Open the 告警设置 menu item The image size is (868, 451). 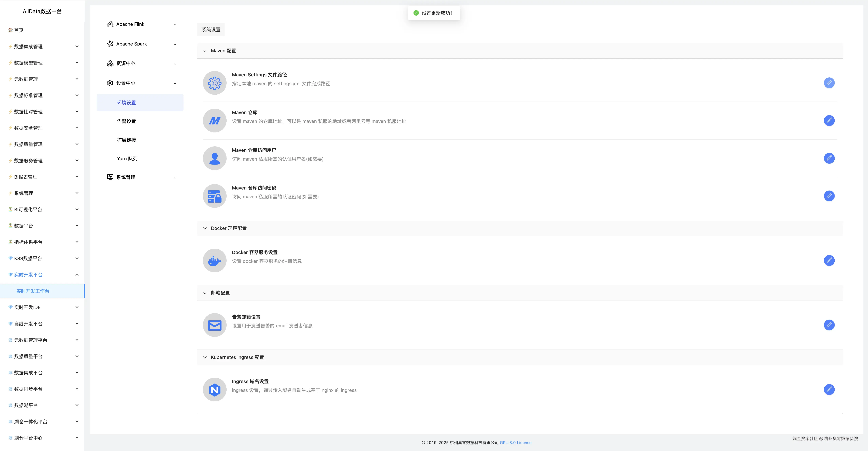click(x=126, y=121)
